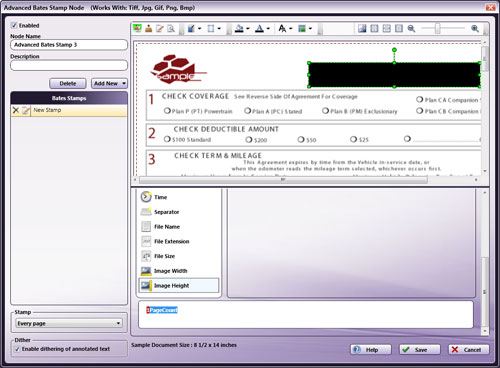Click the fit height view icon

(387, 28)
